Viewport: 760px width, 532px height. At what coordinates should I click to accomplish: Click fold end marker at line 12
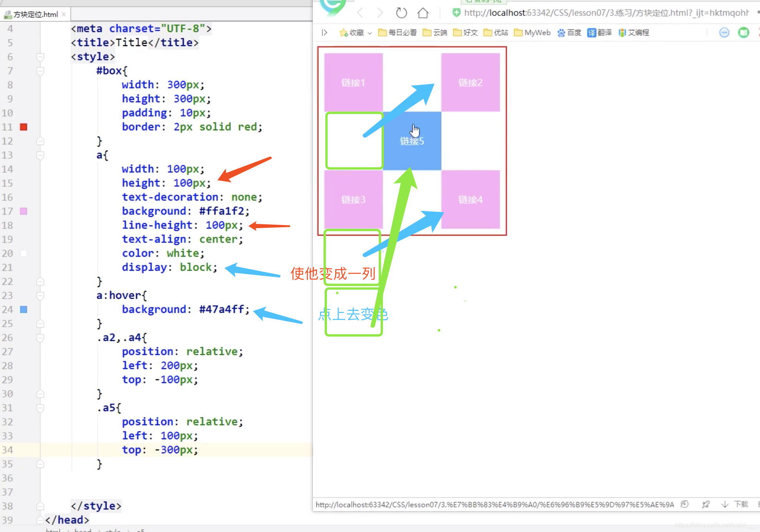click(40, 141)
